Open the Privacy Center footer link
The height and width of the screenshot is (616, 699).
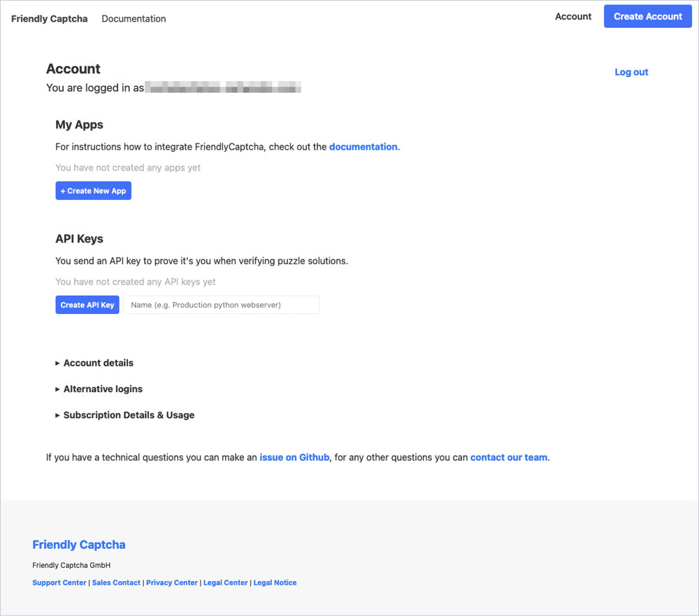172,582
